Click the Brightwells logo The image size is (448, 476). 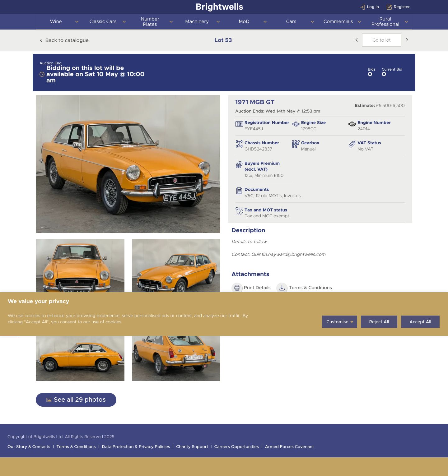[x=219, y=7]
